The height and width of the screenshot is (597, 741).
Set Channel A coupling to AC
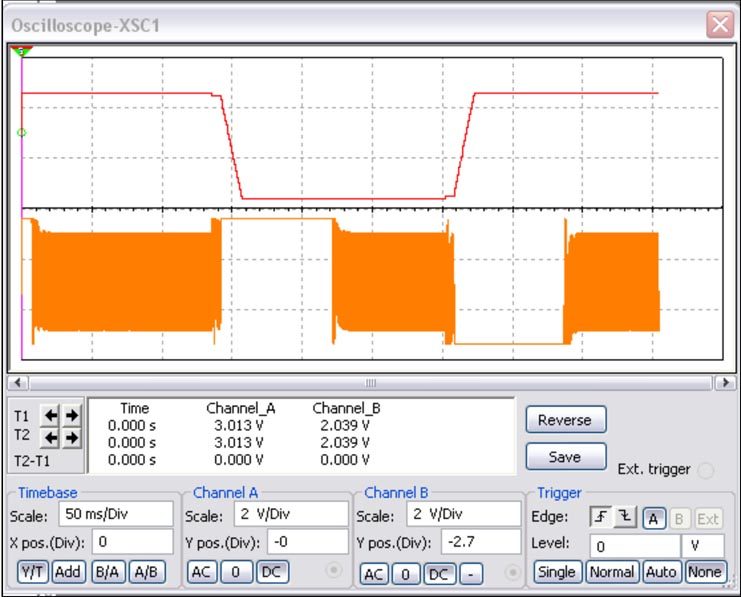(201, 572)
